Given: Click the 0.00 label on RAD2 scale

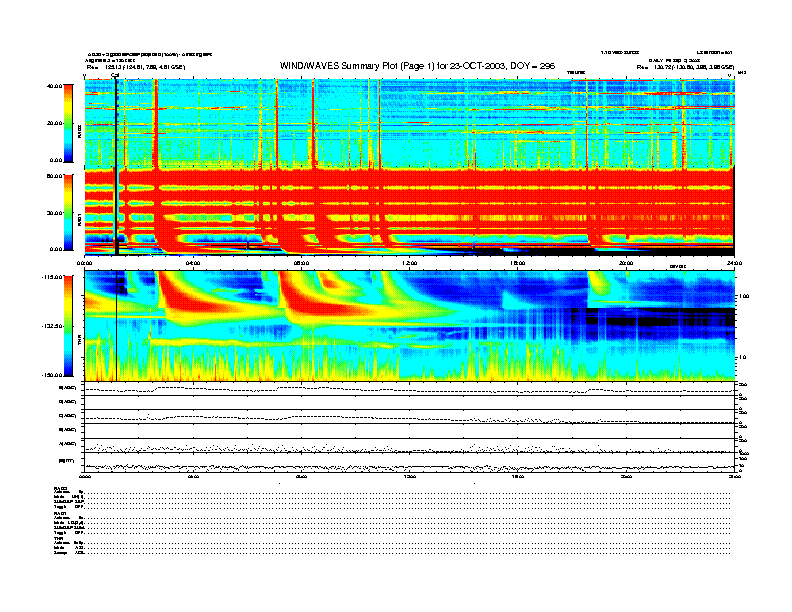Looking at the screenshot, I should tap(56, 160).
